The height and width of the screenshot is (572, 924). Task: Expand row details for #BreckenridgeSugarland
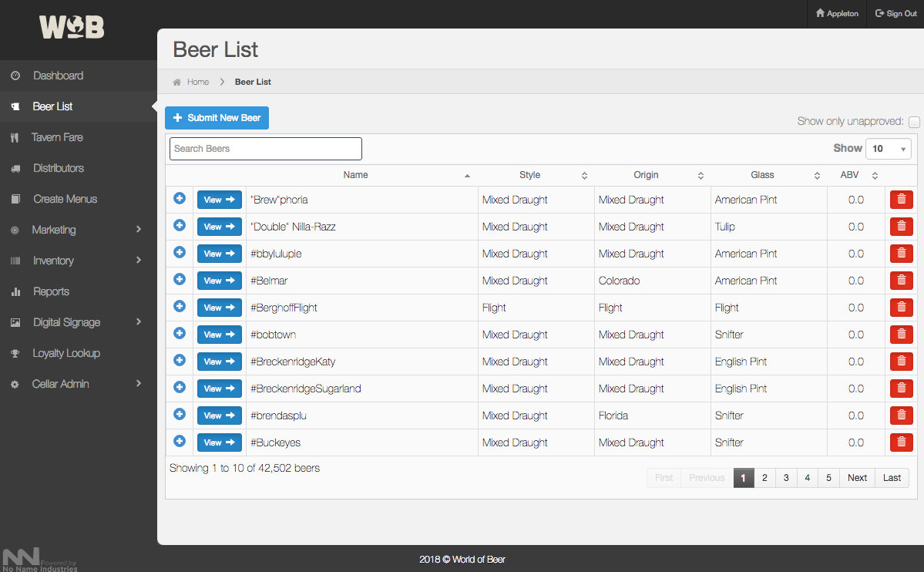pos(180,388)
